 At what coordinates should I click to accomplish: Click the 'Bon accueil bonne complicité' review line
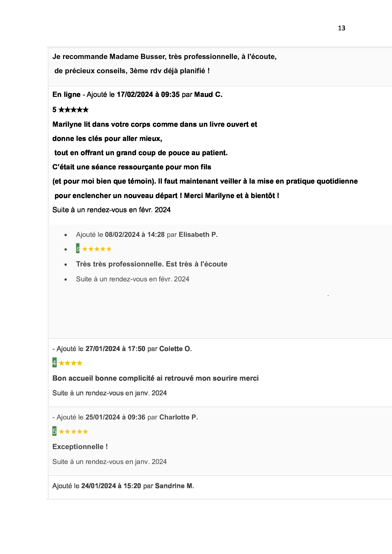coord(155,378)
